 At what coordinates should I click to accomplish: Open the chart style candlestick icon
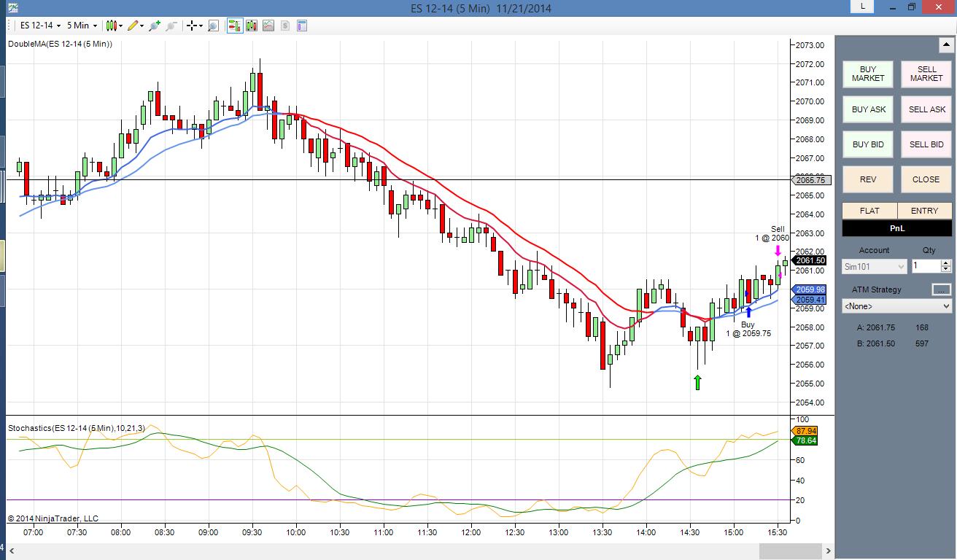click(x=111, y=26)
